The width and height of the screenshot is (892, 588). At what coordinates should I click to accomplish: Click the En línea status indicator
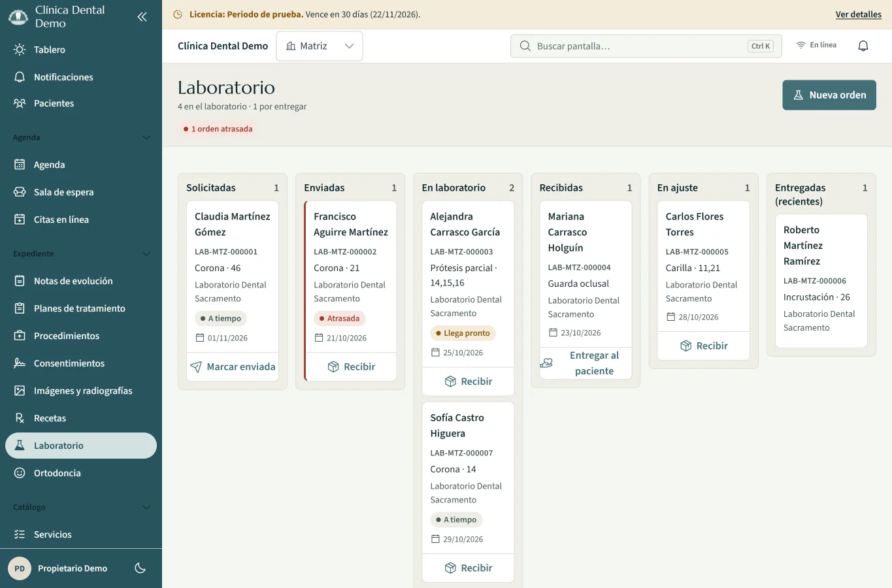816,45
